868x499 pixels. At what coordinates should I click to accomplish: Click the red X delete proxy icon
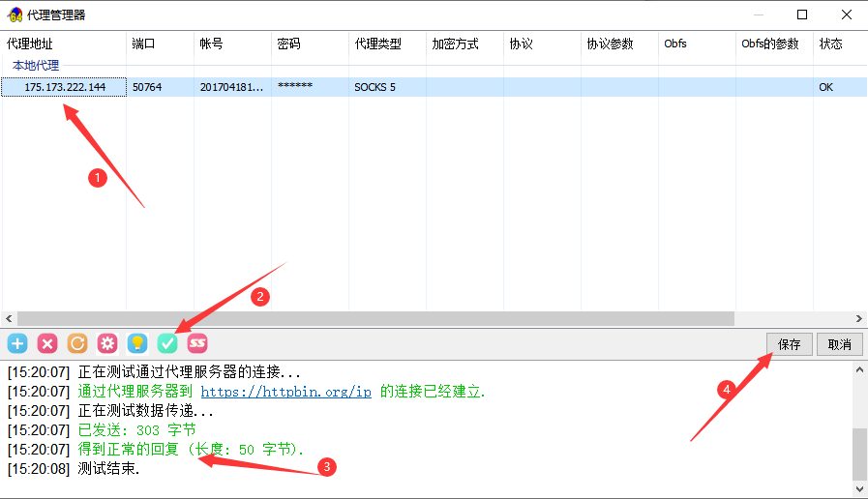pos(47,343)
